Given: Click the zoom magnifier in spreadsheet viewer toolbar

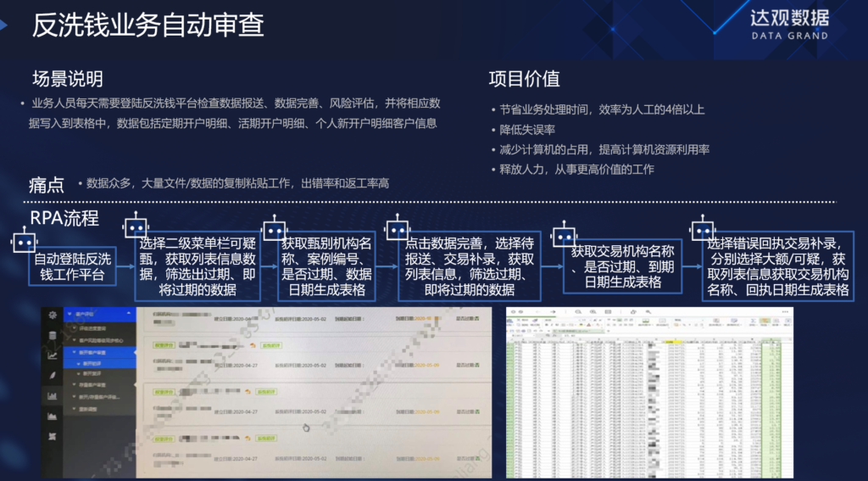Looking at the screenshot, I should (x=577, y=312).
